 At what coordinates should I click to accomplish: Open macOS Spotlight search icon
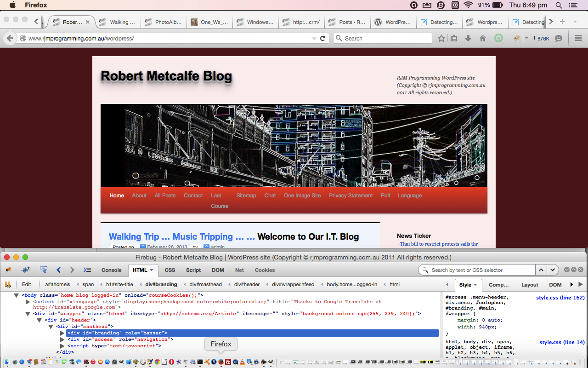559,5
